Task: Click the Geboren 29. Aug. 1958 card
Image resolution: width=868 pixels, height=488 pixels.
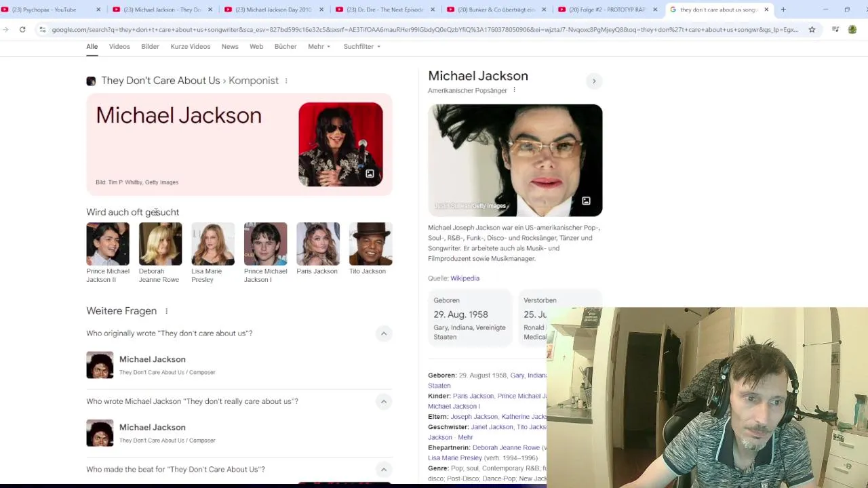Action: coord(471,318)
